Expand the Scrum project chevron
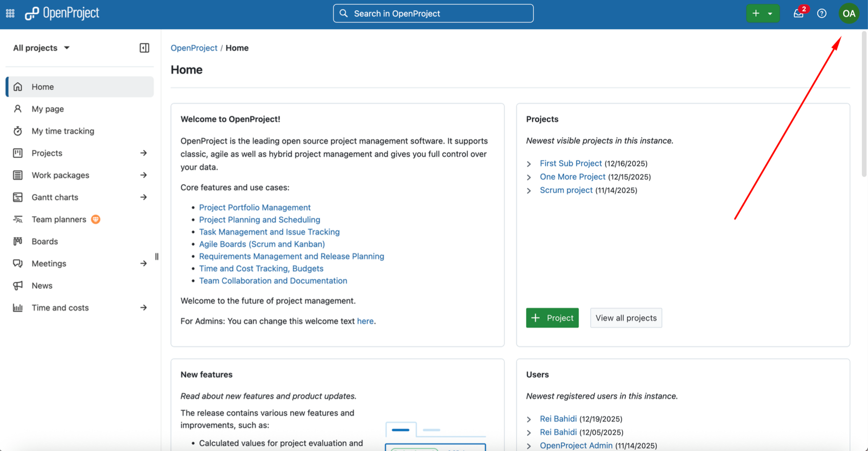This screenshot has width=868, height=451. coord(529,191)
